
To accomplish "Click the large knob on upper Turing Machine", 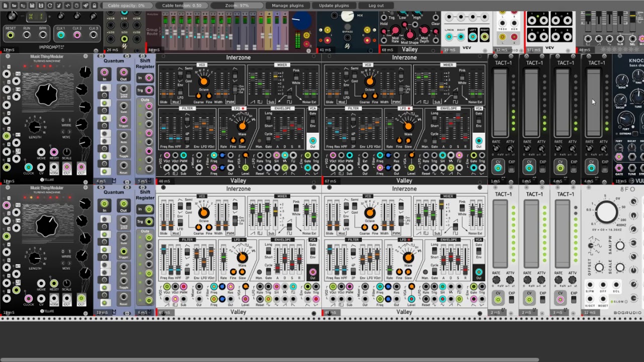I will (x=46, y=95).
